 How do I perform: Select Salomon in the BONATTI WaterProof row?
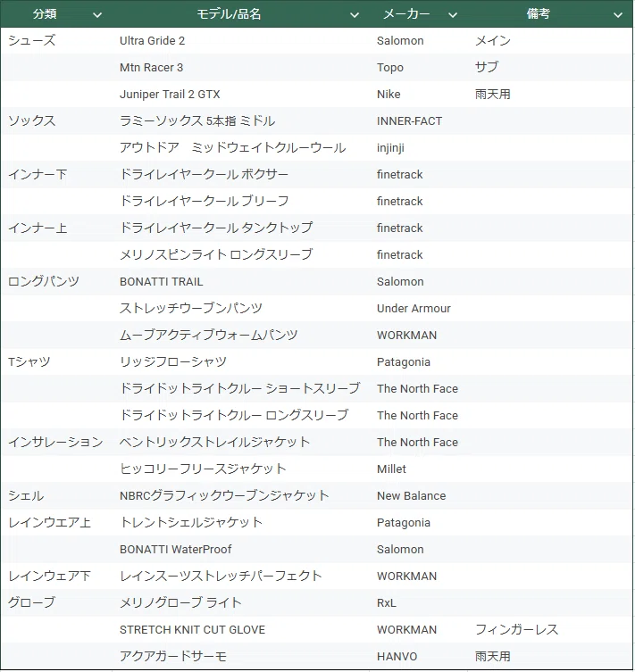point(400,549)
